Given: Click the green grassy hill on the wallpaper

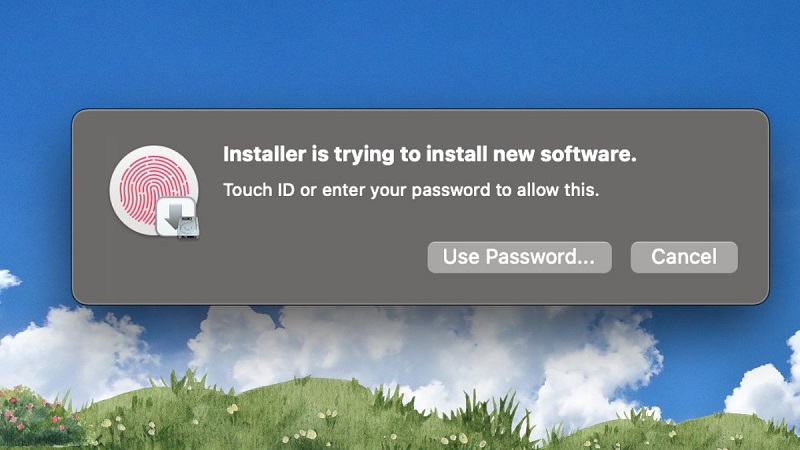Looking at the screenshot, I should point(306,416).
